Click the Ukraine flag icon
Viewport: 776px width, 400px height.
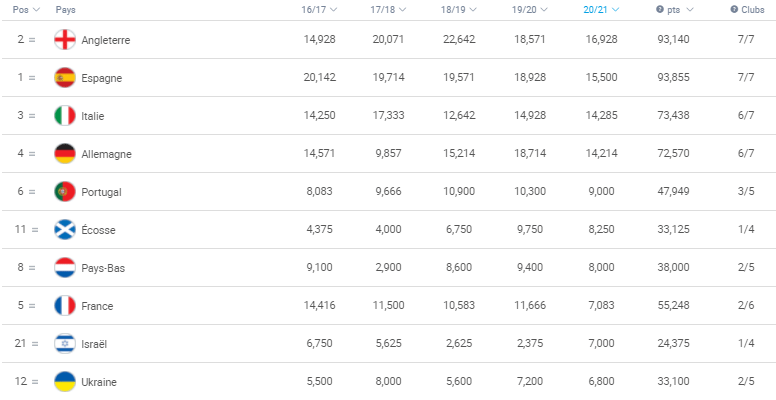[65, 382]
